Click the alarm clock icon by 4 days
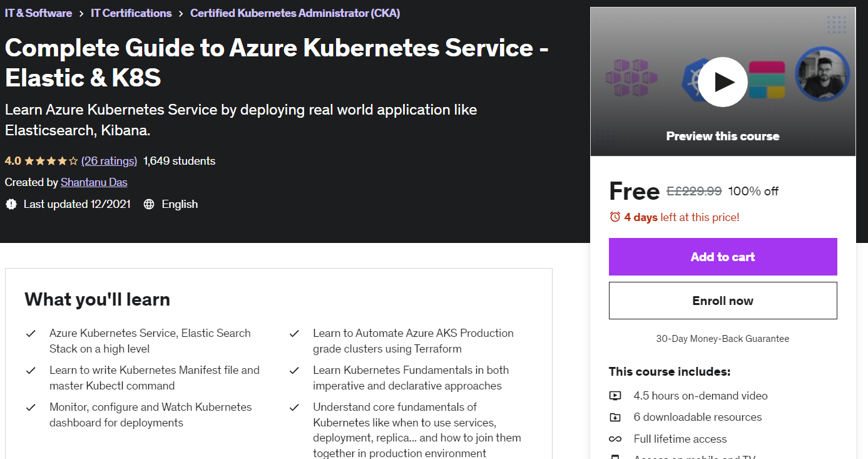Image resolution: width=868 pixels, height=459 pixels. pos(615,217)
